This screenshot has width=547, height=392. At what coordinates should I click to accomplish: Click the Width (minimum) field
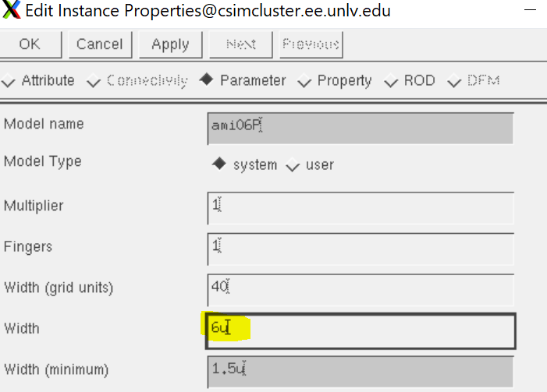pos(361,370)
